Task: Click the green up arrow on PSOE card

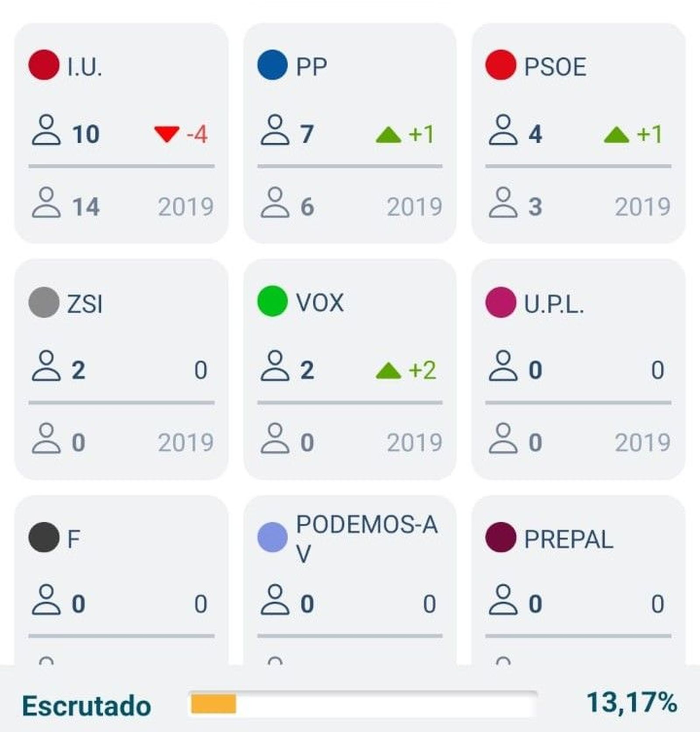Action: [616, 135]
